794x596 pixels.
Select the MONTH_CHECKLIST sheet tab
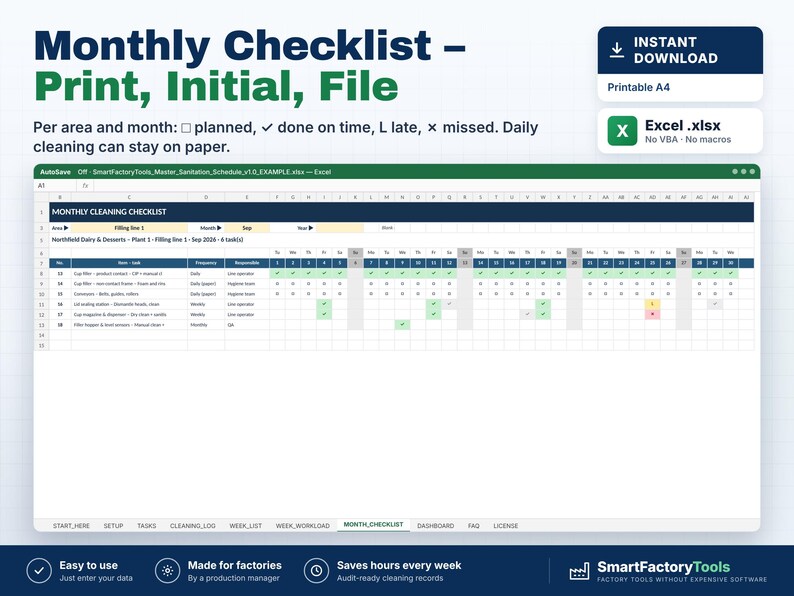[374, 525]
